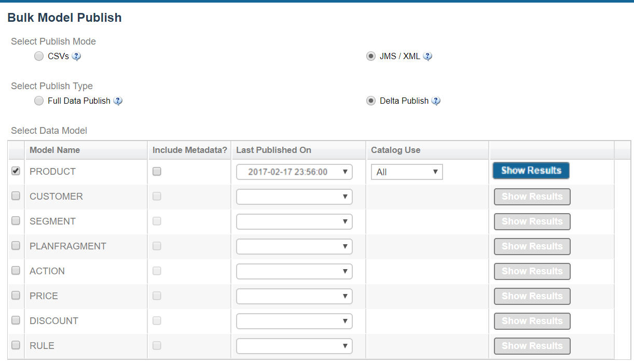634x364 pixels.
Task: Expand the RULE last published dropdown
Action: 294,346
